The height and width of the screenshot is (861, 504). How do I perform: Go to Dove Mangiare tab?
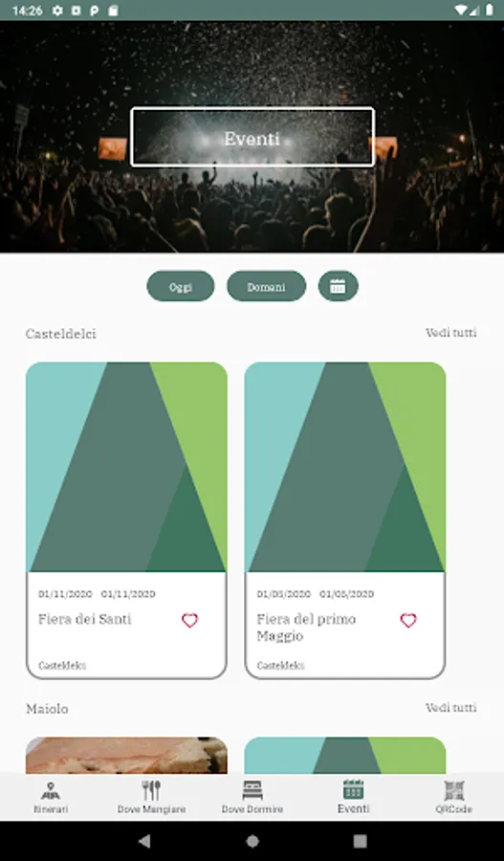(x=151, y=798)
